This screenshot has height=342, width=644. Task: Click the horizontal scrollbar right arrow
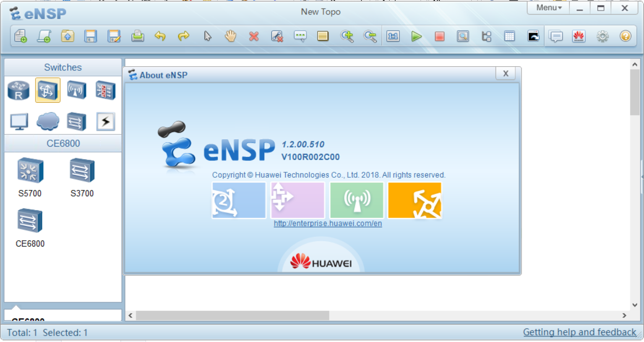[x=624, y=316]
